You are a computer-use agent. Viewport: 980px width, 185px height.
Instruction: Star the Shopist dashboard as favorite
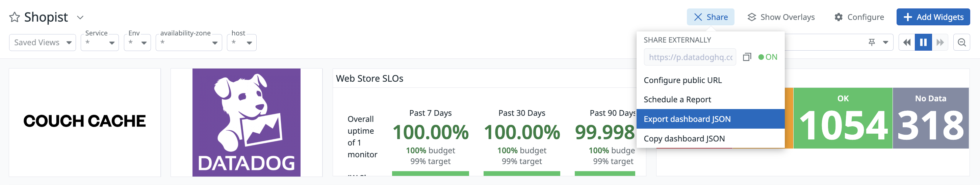point(15,17)
